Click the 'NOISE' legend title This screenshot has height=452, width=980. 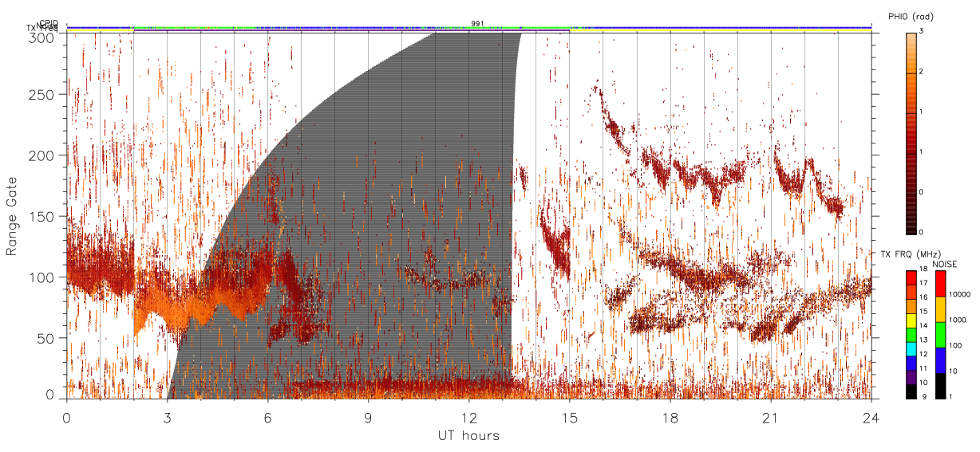click(945, 264)
